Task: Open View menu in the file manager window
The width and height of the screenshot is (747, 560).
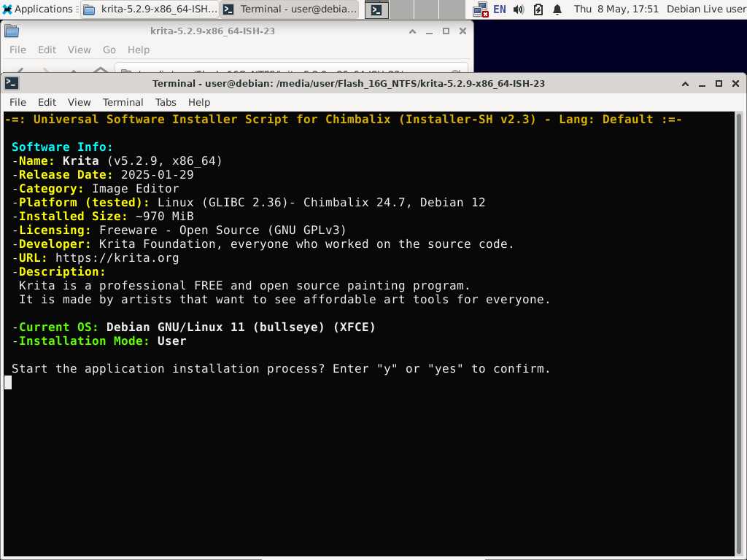Action: point(79,50)
